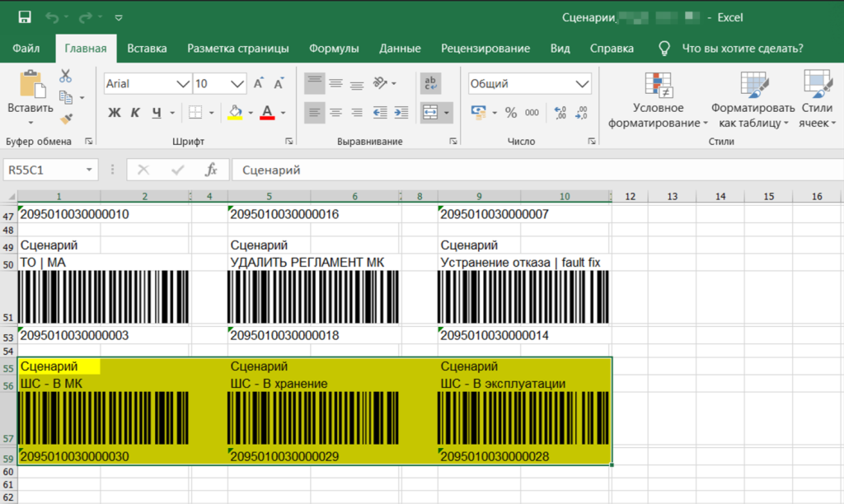The width and height of the screenshot is (844, 504).
Task: Expand the Буфер обмена dialog launcher
Action: point(88,142)
